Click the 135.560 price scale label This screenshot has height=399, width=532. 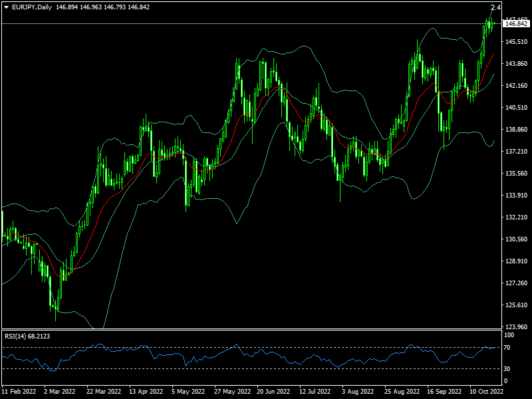pyautogui.click(x=517, y=174)
